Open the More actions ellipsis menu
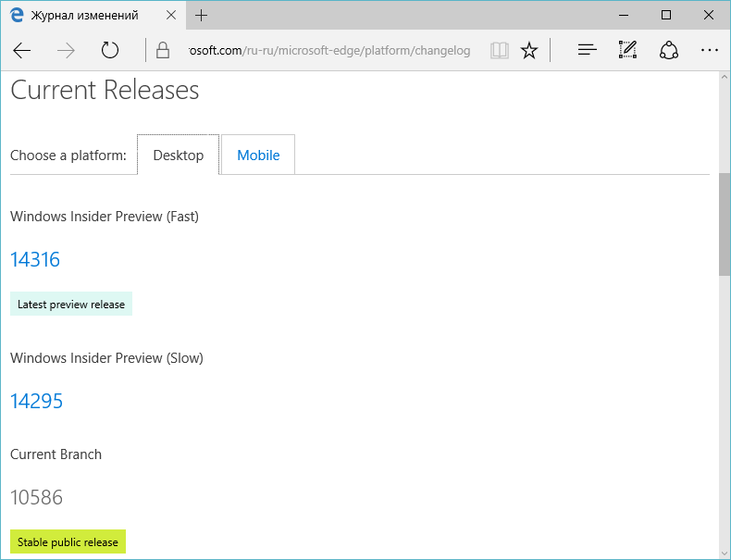The width and height of the screenshot is (731, 560). 710,50
